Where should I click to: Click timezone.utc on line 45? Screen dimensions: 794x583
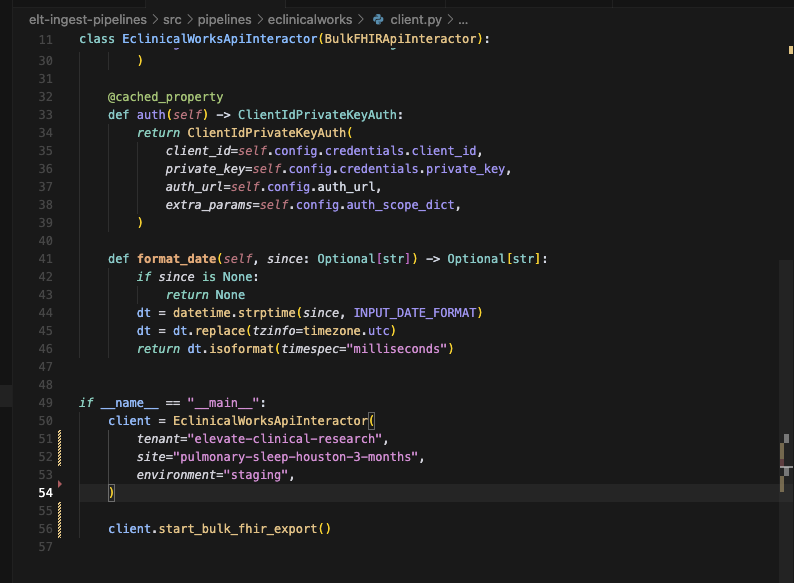click(346, 331)
